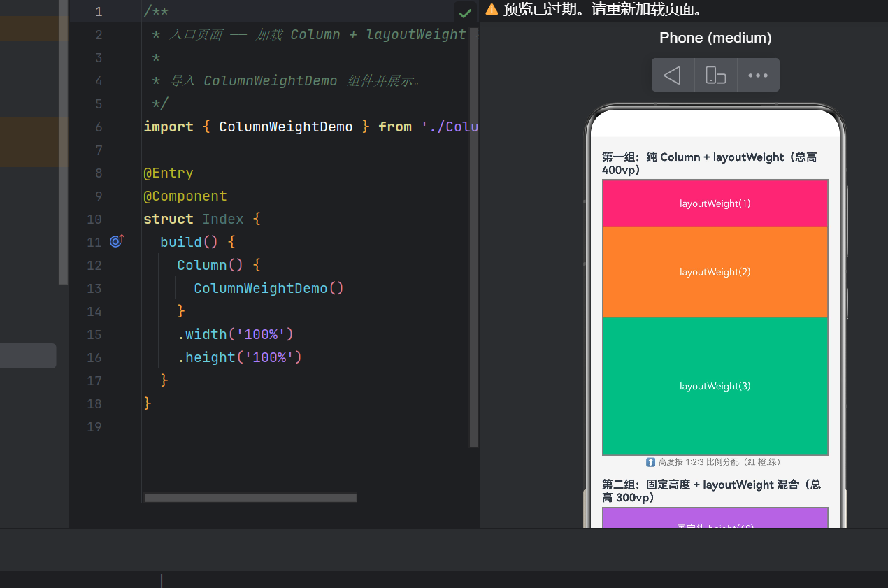This screenshot has height=588, width=888.
Task: Select the orange layoutWeight(2) block
Action: (715, 272)
